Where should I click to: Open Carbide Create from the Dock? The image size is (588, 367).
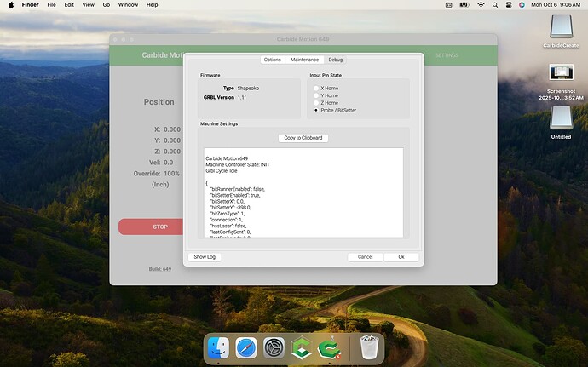pyautogui.click(x=302, y=348)
